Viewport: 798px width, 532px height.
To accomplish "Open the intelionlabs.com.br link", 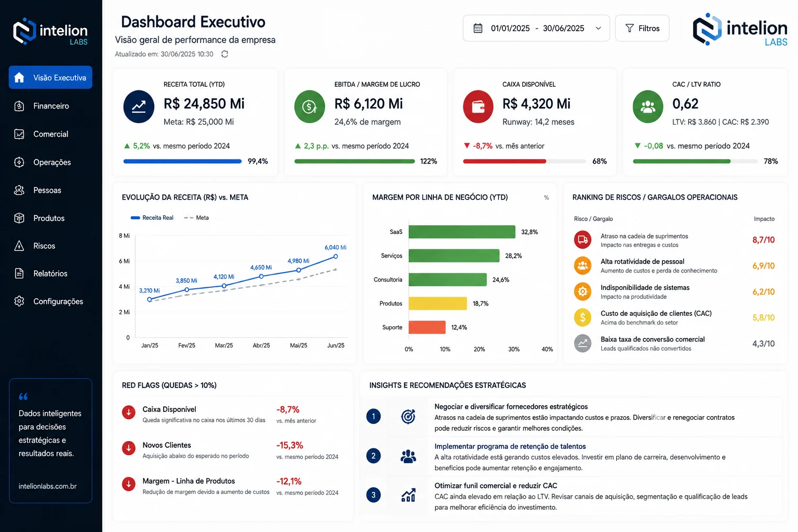I will pos(48,486).
